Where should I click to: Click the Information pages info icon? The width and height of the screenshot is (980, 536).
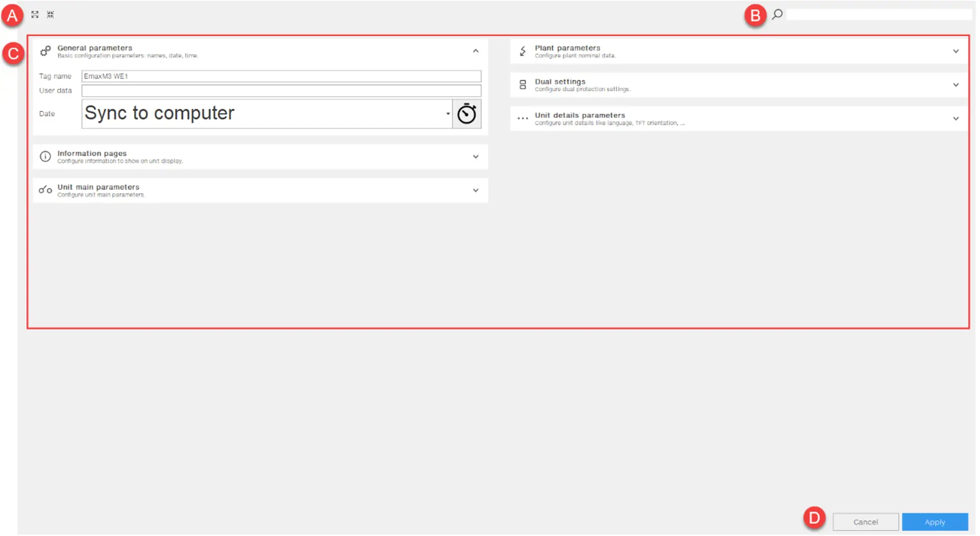point(45,157)
